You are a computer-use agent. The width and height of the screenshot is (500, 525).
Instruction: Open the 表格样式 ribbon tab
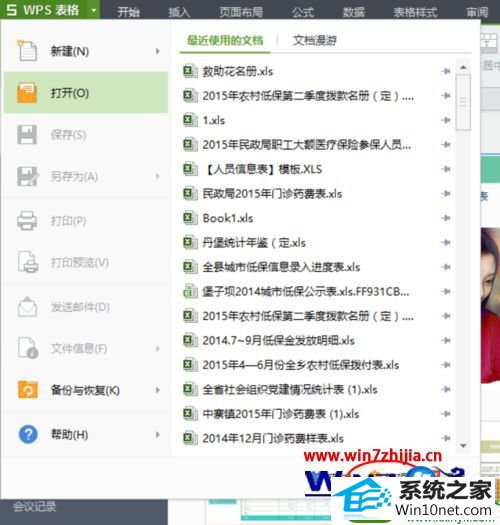coord(415,12)
